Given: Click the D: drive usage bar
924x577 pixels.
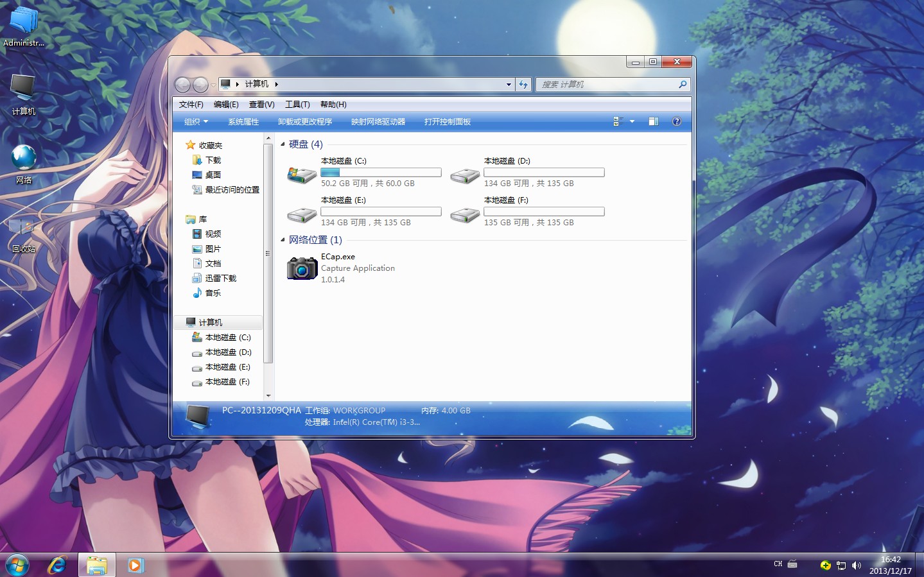Looking at the screenshot, I should coord(544,173).
